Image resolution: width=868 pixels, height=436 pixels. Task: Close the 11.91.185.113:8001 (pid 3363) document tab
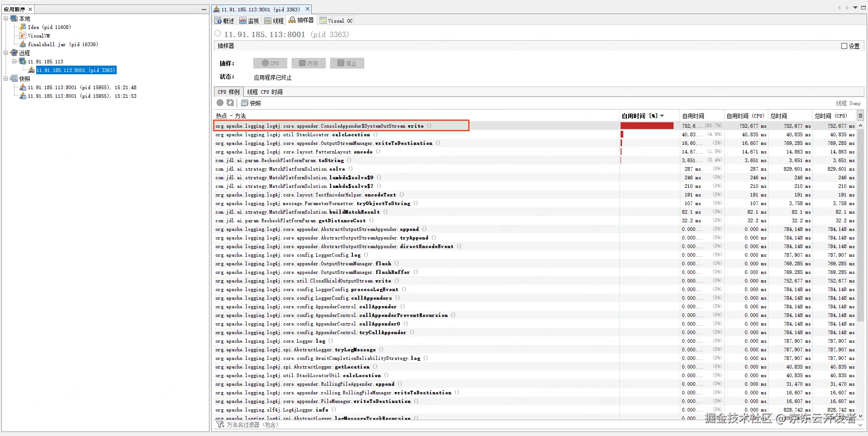tap(308, 9)
